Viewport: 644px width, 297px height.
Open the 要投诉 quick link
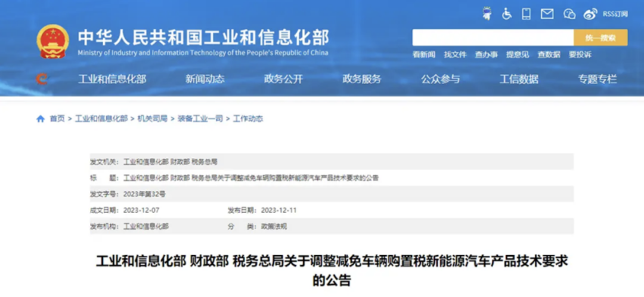tap(580, 54)
